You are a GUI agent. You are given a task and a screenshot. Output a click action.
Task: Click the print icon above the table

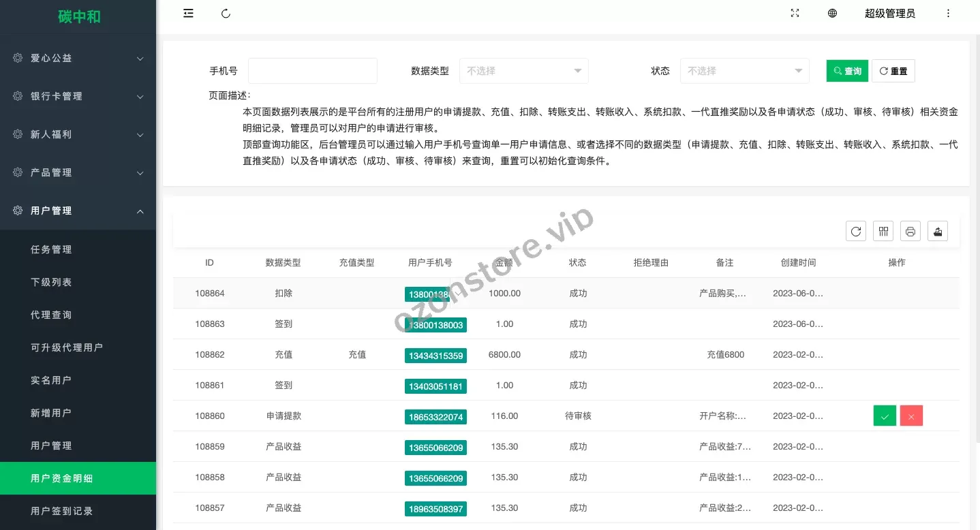click(910, 231)
